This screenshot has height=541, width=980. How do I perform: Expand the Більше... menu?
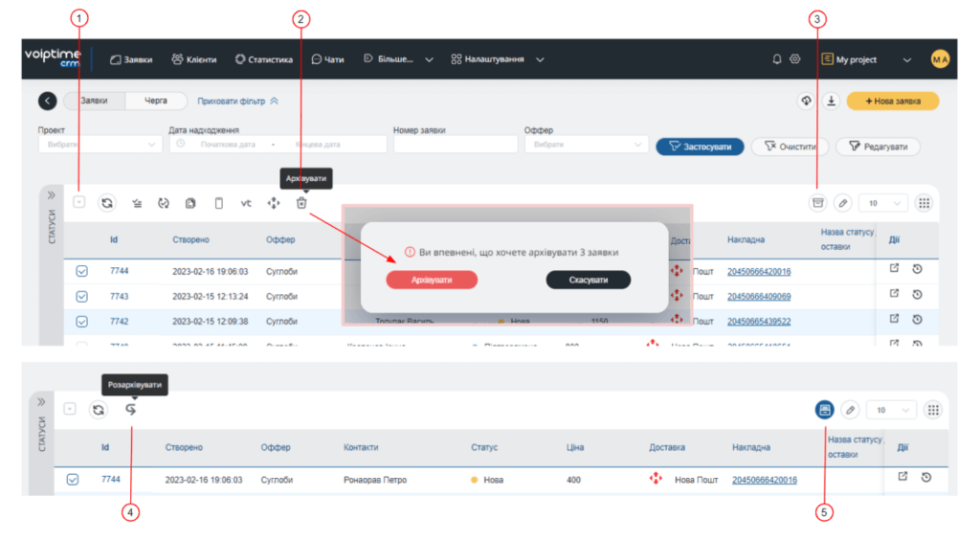click(399, 59)
